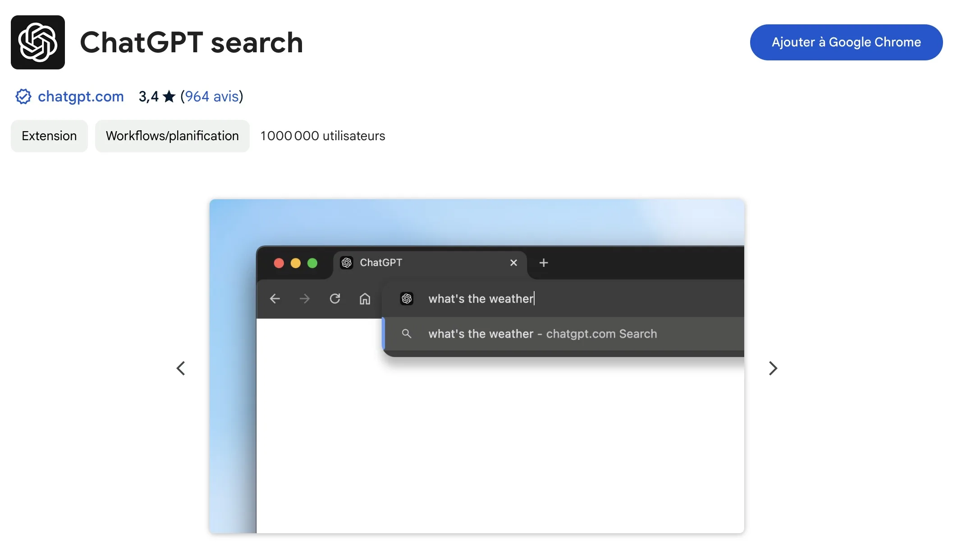Viewport: 980px width, 549px height.
Task: Click the forward arrow in browser preview
Action: [x=305, y=299]
